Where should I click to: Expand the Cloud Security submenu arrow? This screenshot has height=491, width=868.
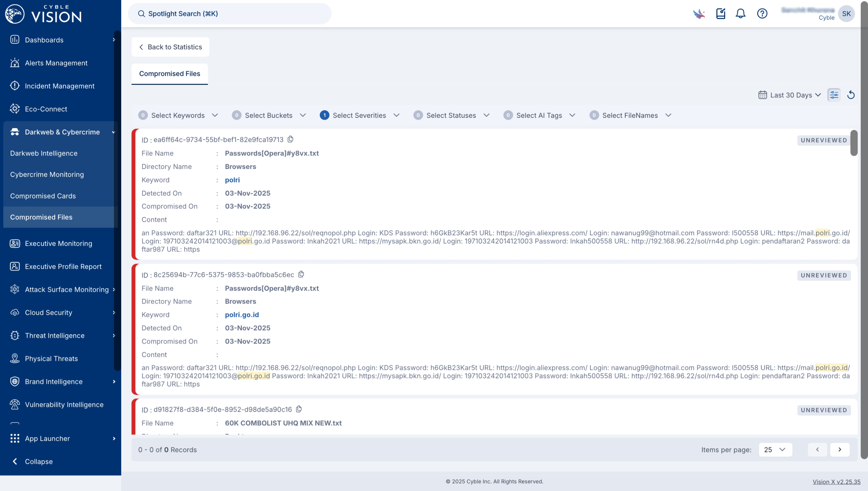pos(114,312)
